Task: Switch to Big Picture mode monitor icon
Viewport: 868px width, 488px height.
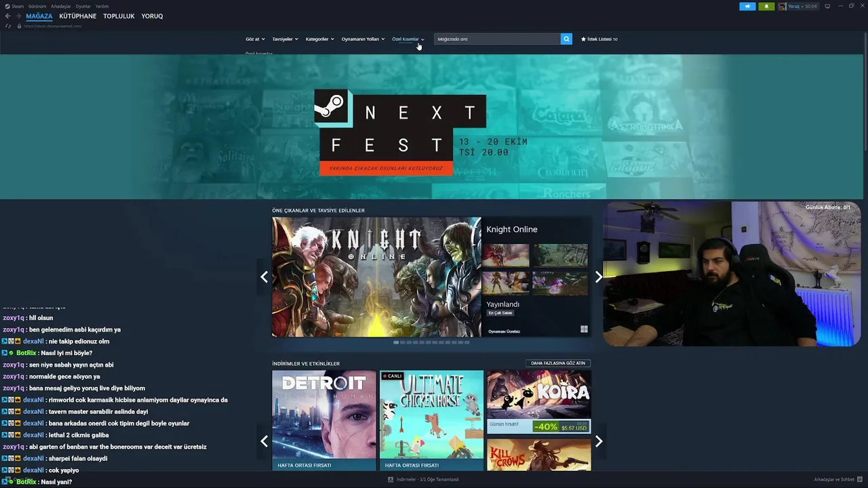Action: point(827,6)
